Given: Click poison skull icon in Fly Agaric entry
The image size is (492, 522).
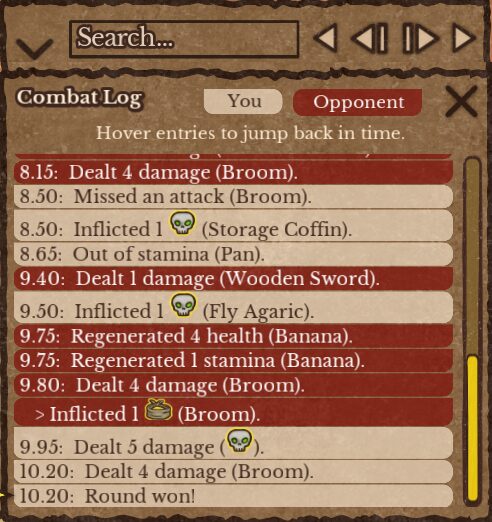Looking at the screenshot, I should (x=183, y=304).
